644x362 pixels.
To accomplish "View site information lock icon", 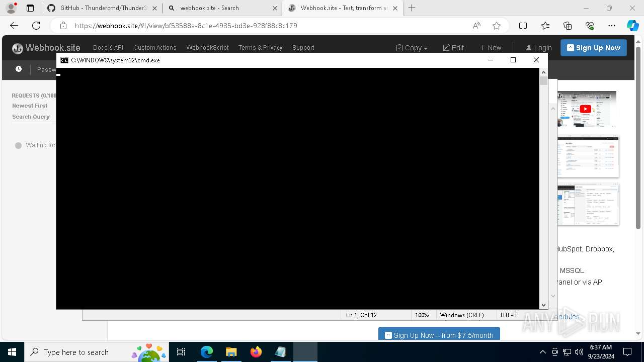I will pos(63,26).
